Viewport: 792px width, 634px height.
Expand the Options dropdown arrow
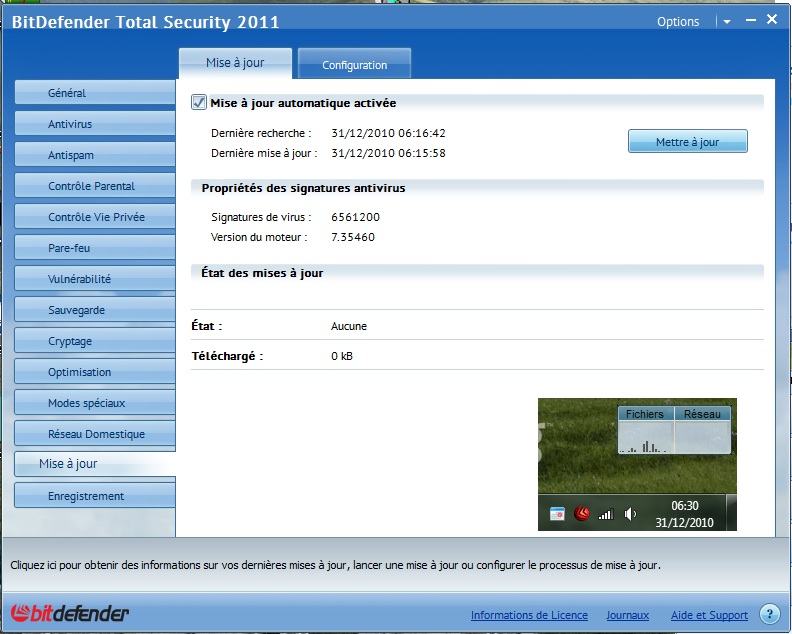727,22
